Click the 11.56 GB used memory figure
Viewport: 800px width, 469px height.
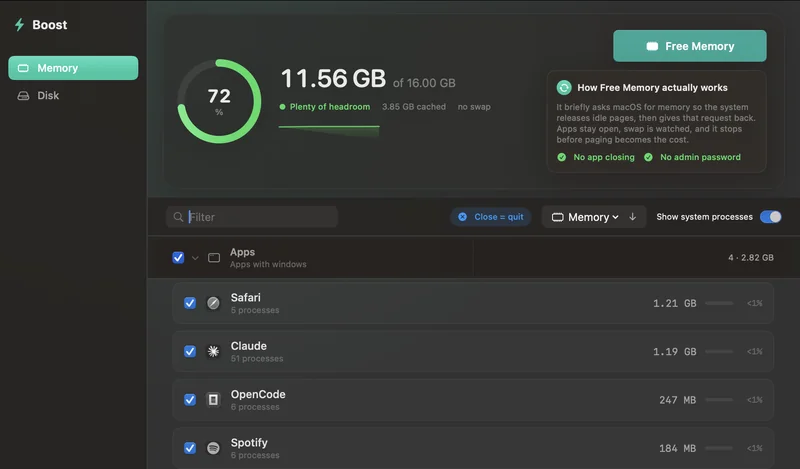334,79
